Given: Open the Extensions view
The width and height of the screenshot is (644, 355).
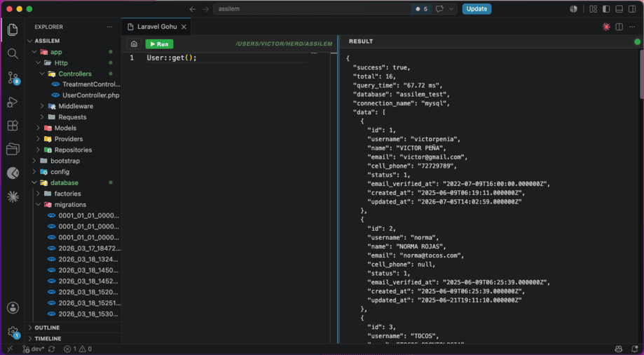Looking at the screenshot, I should click(x=13, y=126).
